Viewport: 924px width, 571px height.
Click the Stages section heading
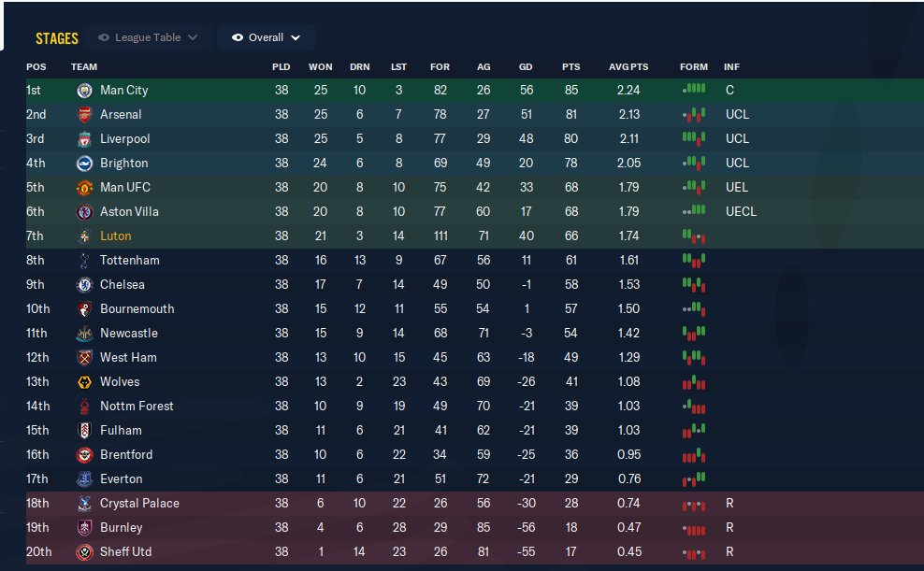57,38
